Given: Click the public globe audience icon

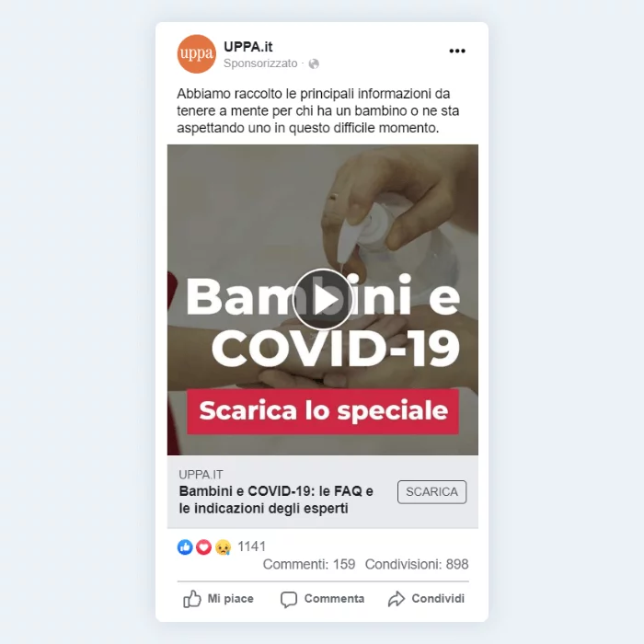Looking at the screenshot, I should (314, 63).
